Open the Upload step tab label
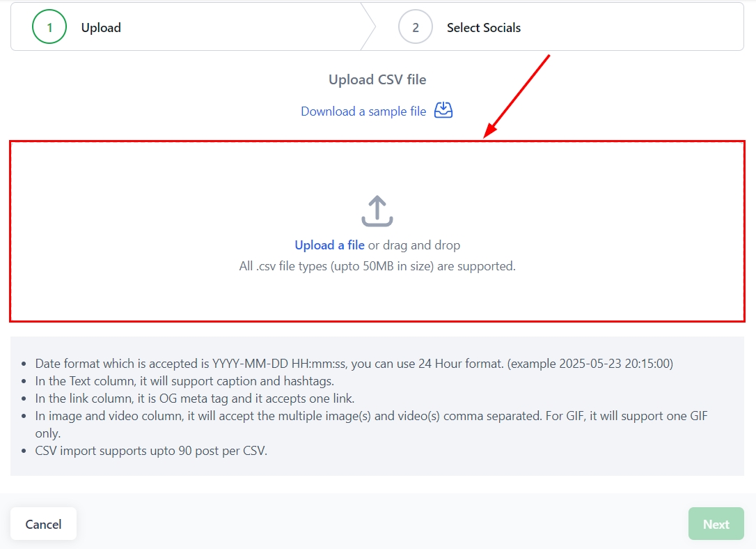 (x=101, y=28)
